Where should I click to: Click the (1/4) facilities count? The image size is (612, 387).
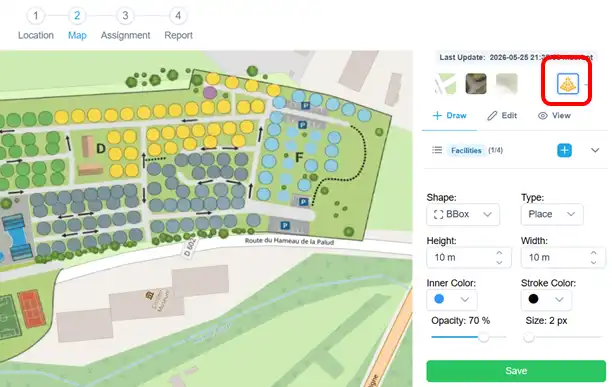[495, 150]
